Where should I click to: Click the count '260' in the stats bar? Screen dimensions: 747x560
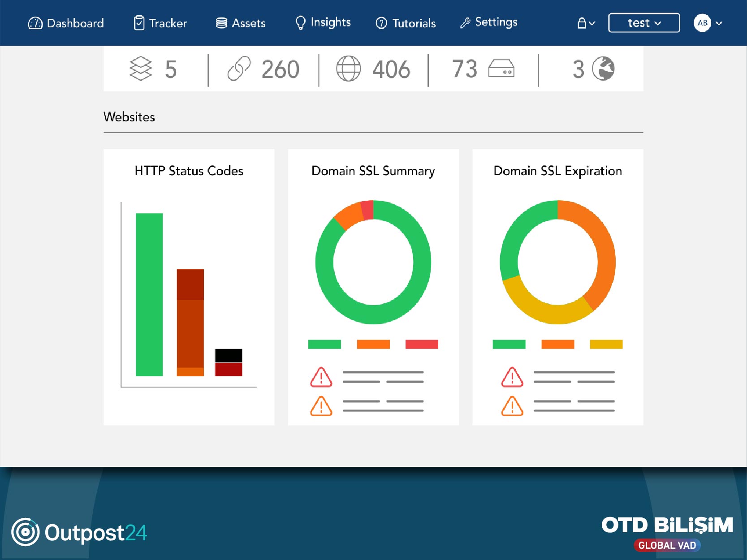(281, 69)
